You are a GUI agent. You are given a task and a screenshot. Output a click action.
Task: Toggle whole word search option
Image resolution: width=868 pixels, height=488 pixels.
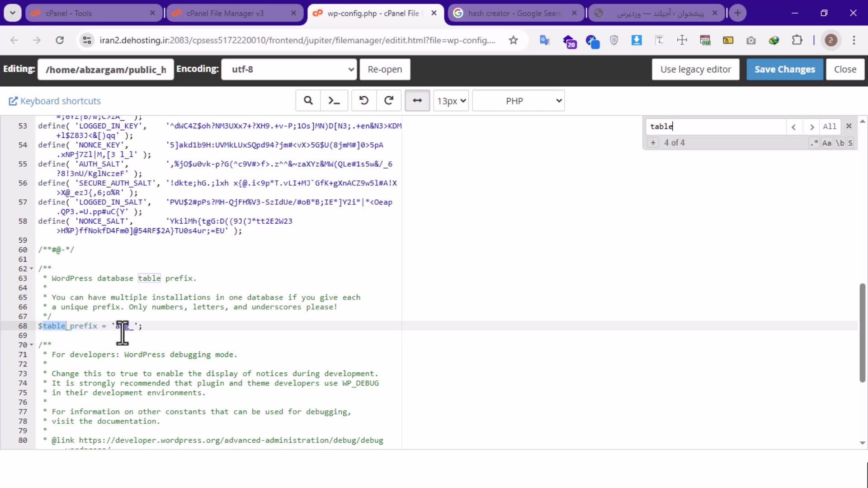point(840,143)
